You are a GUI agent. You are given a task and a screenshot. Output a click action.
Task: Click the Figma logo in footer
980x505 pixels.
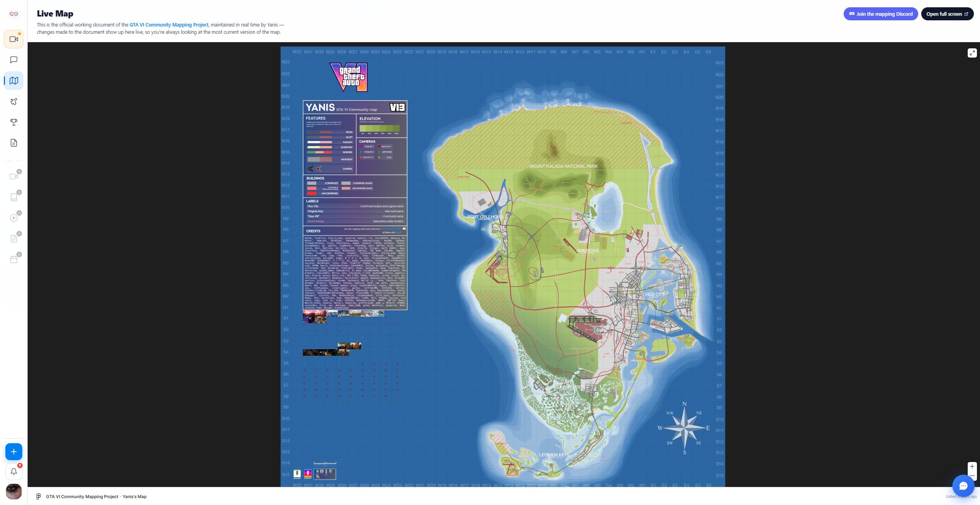coord(38,497)
